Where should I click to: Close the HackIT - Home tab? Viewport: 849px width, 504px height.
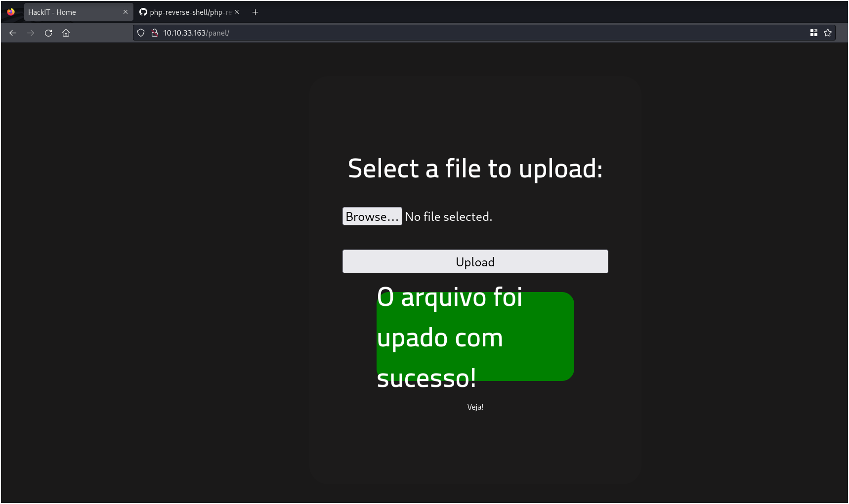125,12
